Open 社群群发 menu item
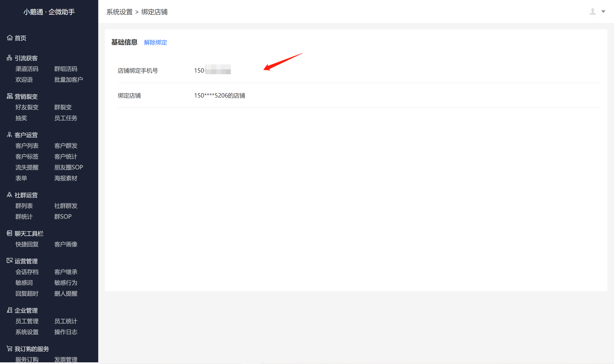This screenshot has width=614, height=364. (66, 206)
